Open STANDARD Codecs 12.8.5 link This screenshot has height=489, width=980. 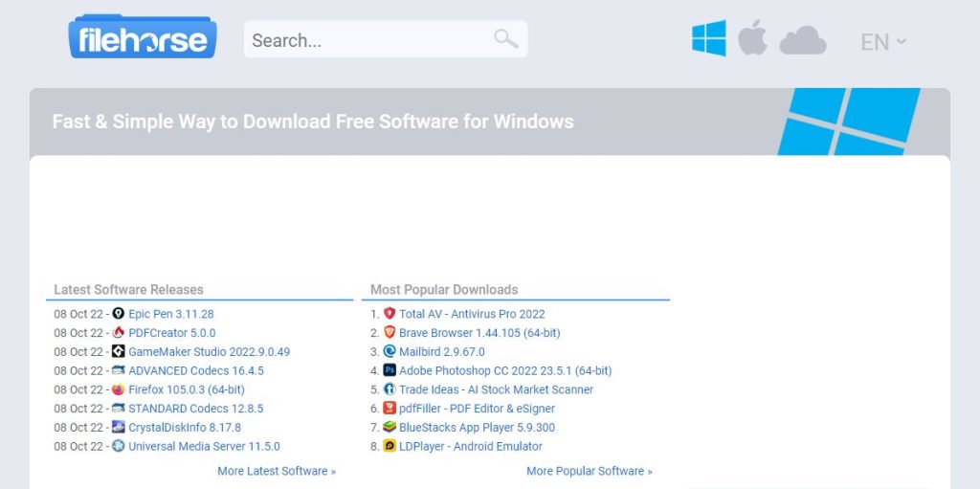coord(195,409)
